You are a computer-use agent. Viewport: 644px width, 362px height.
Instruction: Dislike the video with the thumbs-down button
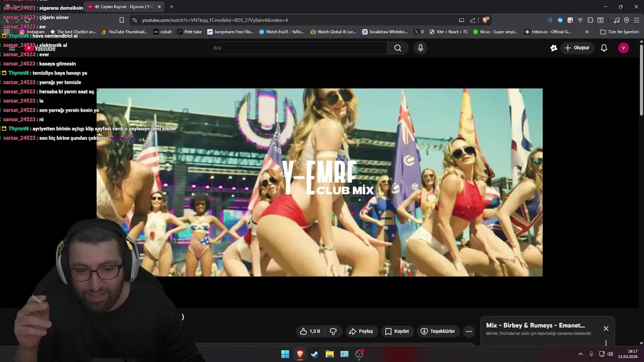(333, 331)
